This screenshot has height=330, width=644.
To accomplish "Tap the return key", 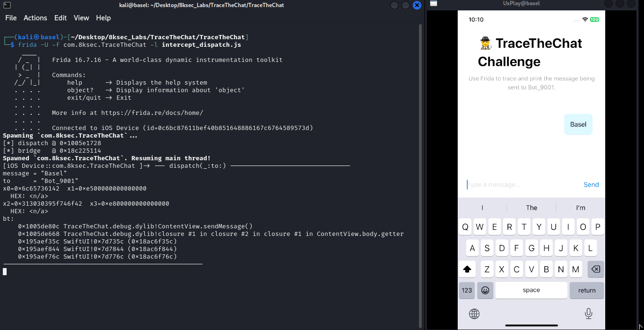I will tap(587, 290).
